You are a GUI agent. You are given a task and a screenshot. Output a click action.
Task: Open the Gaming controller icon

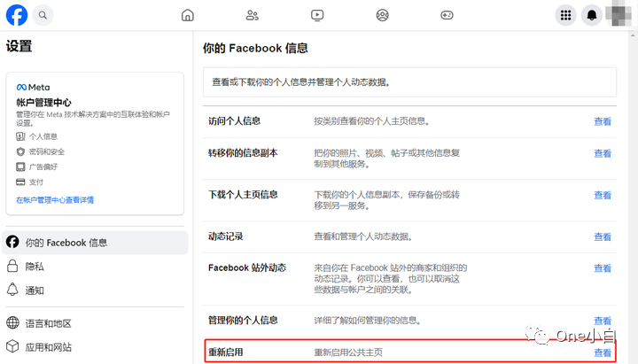click(447, 15)
